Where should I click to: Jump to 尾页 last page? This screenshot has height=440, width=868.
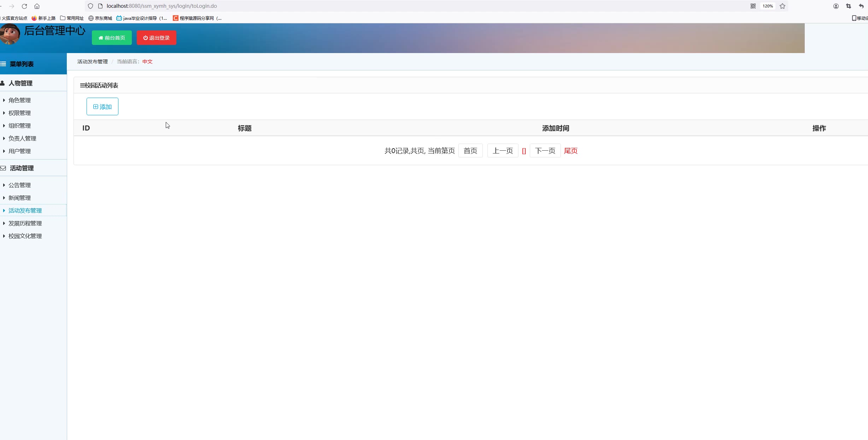[x=571, y=151]
